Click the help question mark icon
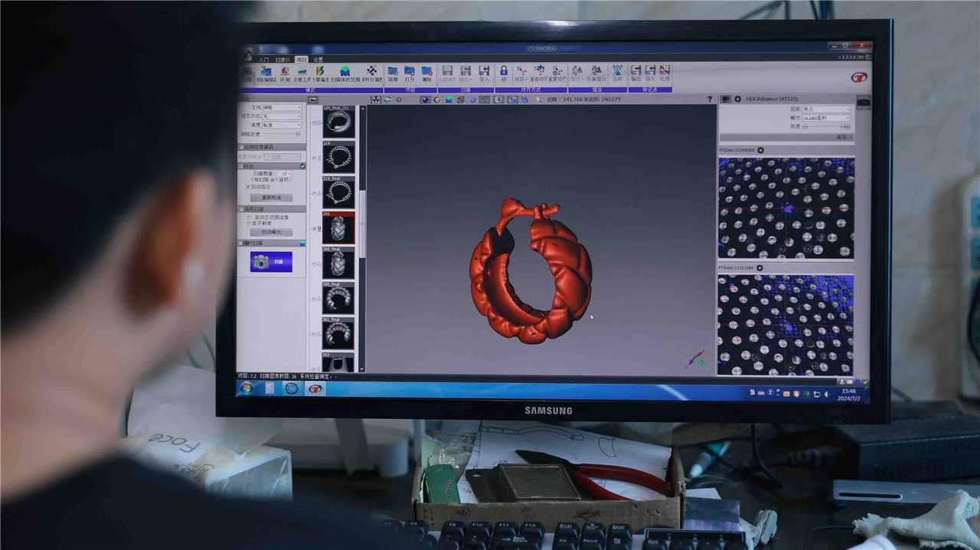The width and height of the screenshot is (980, 550). pyautogui.click(x=709, y=99)
